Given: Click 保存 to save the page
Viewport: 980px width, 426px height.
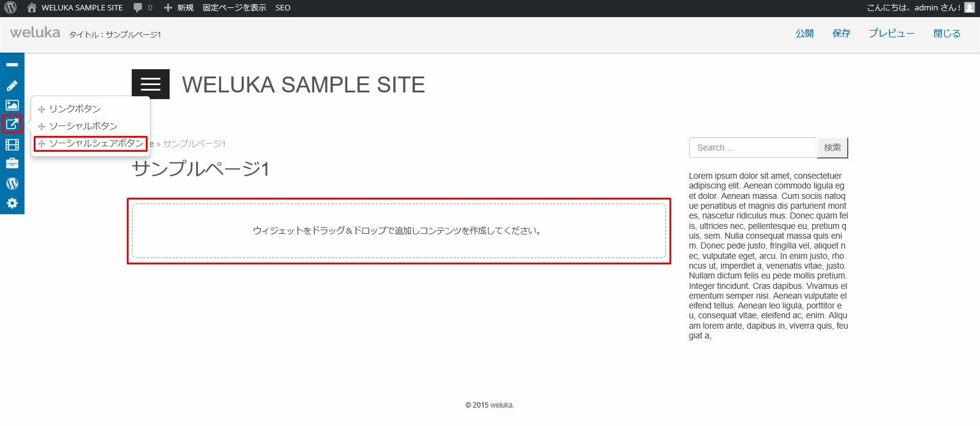Looking at the screenshot, I should 842,34.
